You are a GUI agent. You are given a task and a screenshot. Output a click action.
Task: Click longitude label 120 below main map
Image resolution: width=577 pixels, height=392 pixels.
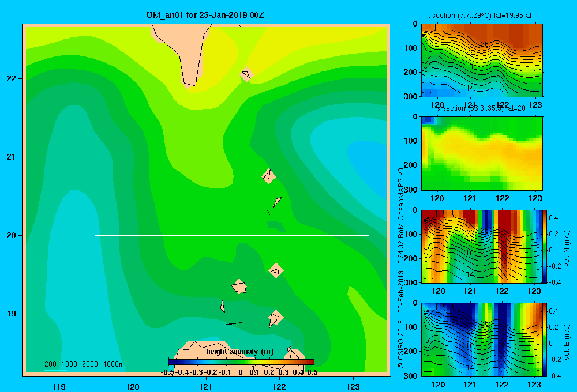133,386
